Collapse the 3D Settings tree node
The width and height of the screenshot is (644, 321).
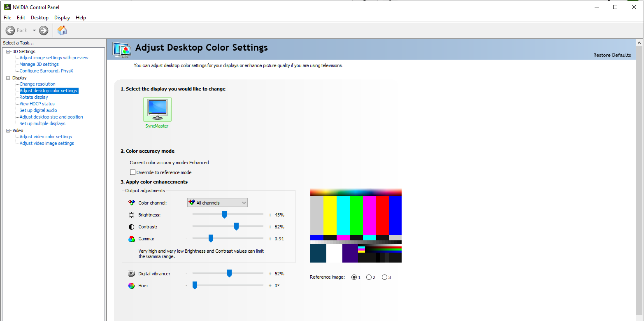[x=8, y=51]
